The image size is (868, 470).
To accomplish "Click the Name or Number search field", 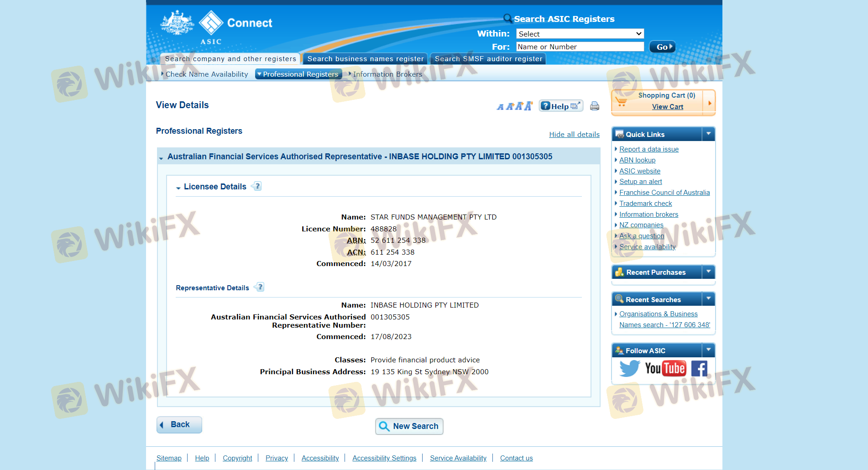I will tap(580, 47).
